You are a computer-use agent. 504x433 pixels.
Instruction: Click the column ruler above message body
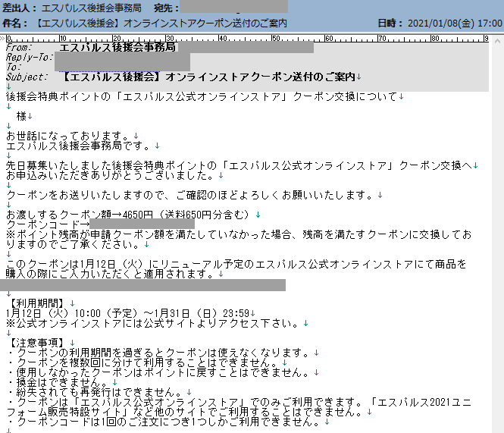coord(248,39)
